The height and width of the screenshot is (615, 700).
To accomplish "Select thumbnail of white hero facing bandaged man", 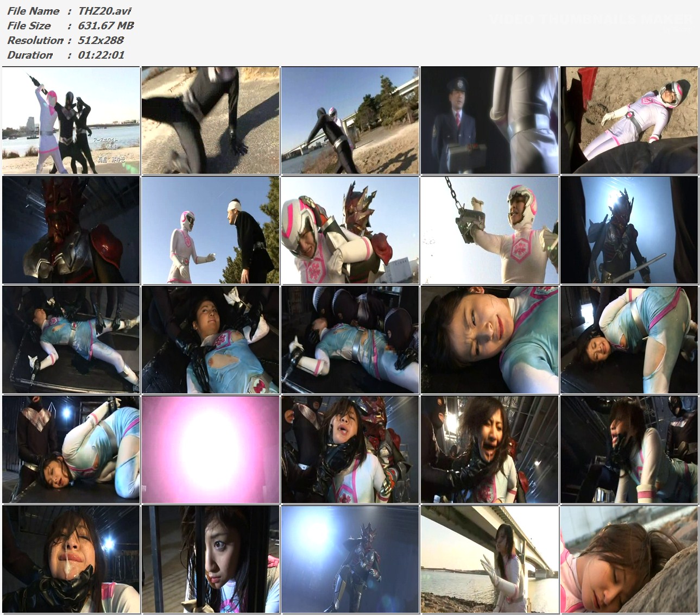I will click(211, 230).
